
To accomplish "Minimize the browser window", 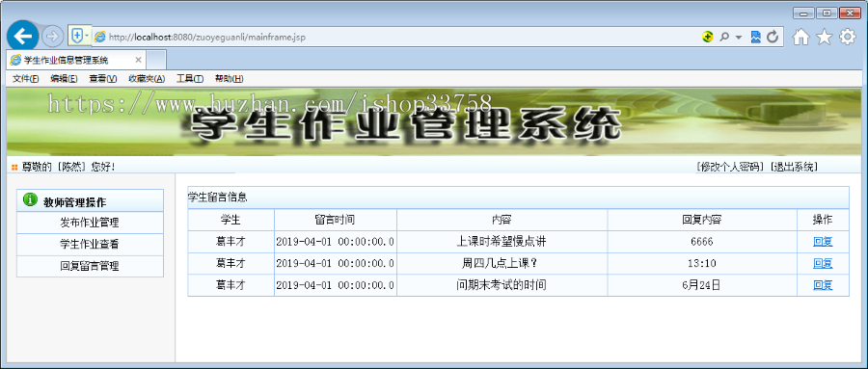I will click(x=802, y=13).
